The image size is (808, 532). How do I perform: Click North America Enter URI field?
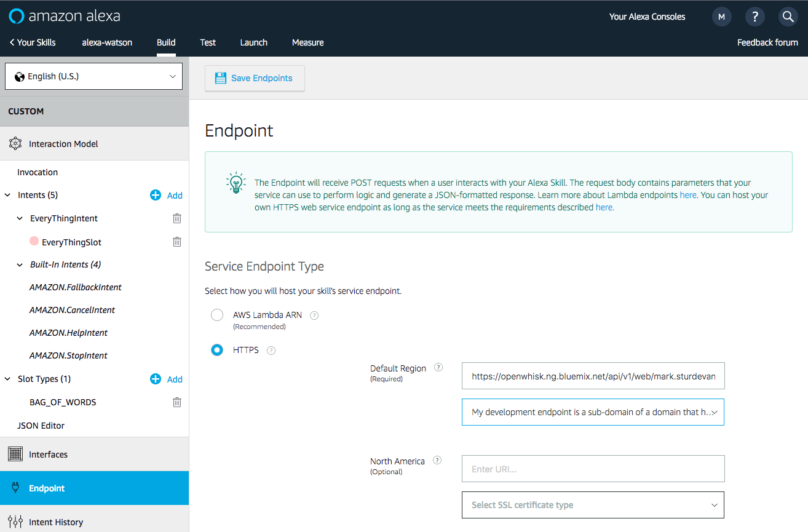click(x=593, y=469)
